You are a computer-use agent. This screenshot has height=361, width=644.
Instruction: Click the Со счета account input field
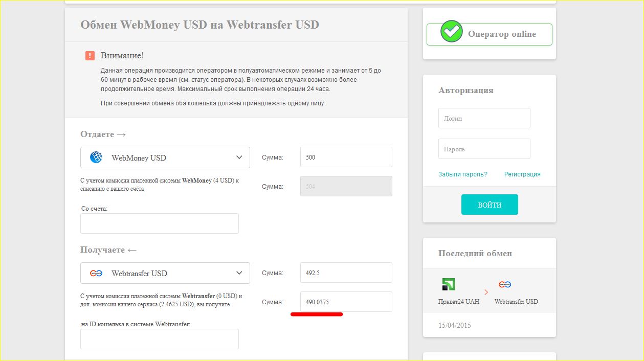point(160,223)
